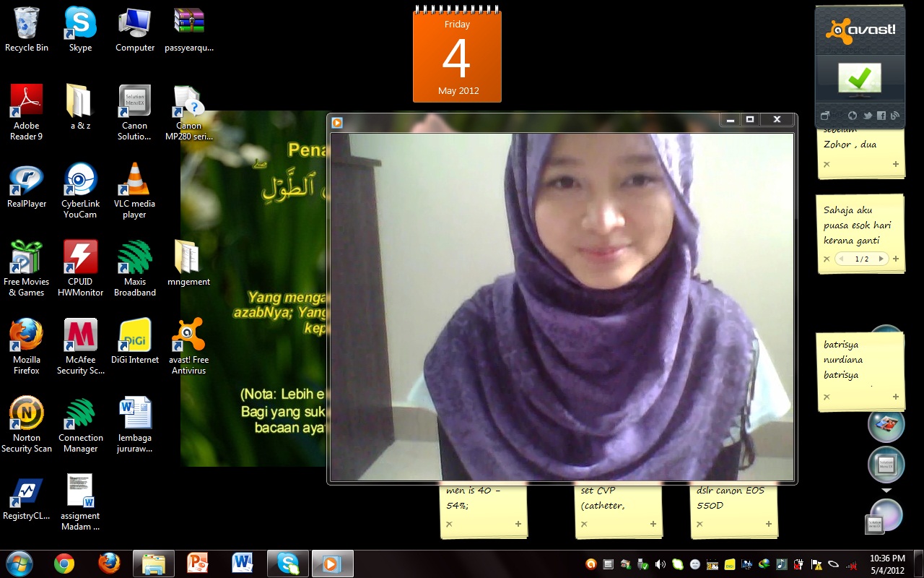Select the media player taskbar button
The width and height of the screenshot is (924, 578).
332,564
